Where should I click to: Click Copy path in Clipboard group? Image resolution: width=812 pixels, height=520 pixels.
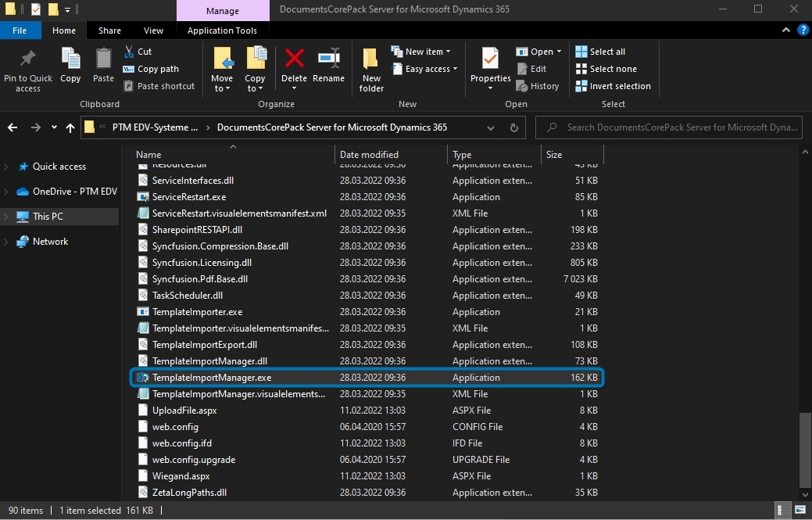click(151, 69)
